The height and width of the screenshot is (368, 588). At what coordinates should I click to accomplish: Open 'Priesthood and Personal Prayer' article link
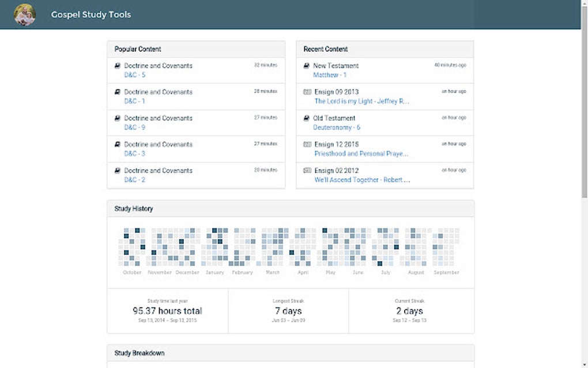[361, 153]
